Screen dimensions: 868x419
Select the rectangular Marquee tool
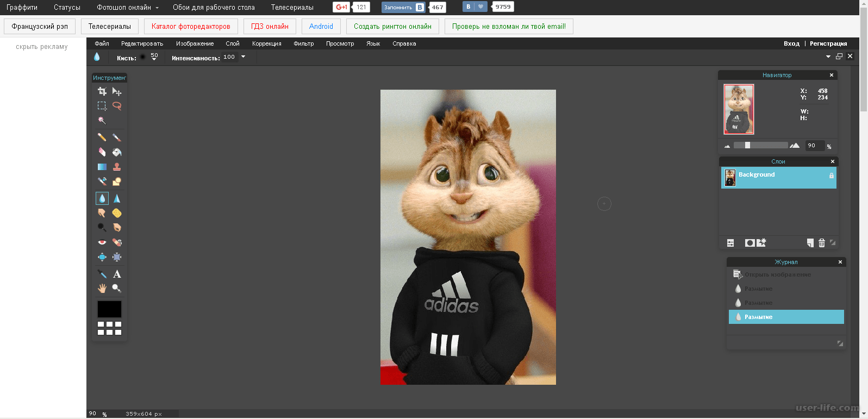point(102,106)
